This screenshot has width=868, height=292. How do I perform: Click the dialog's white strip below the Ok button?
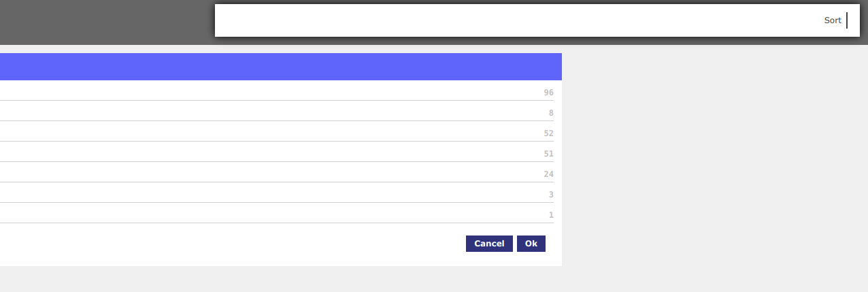tap(531, 259)
